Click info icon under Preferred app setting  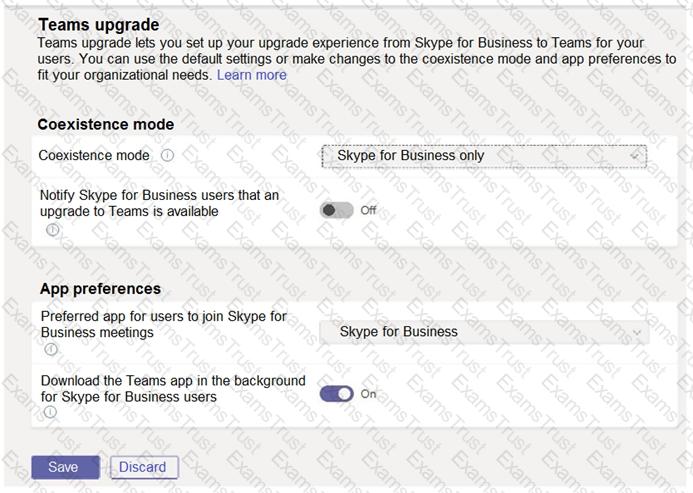pos(51,349)
